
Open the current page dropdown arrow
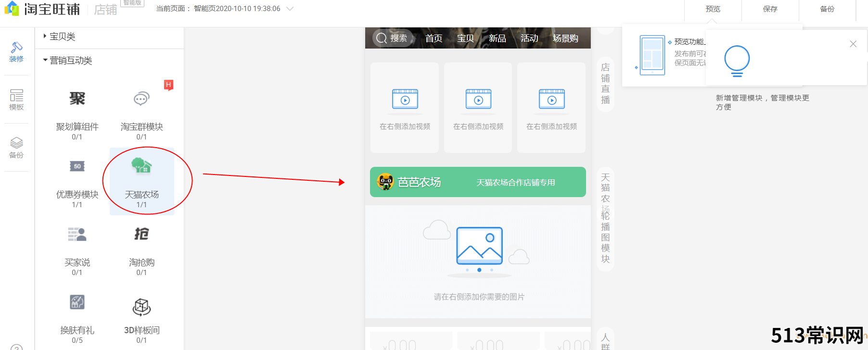(x=290, y=9)
